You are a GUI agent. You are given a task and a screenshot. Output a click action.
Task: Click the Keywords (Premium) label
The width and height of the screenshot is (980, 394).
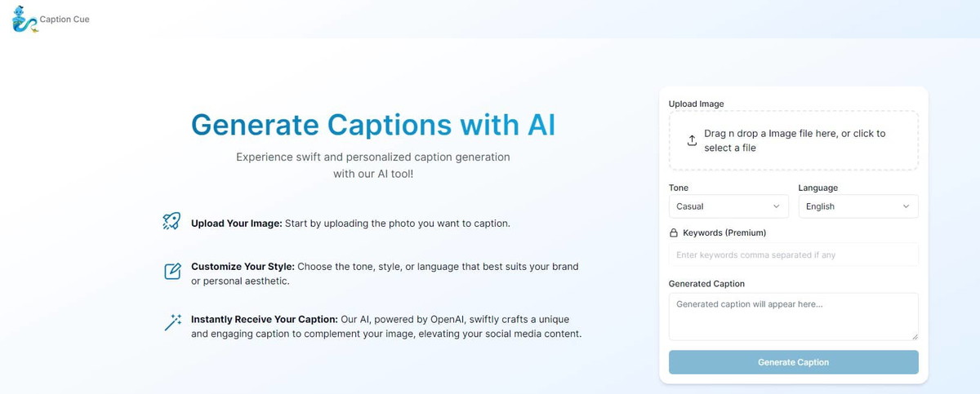pos(724,232)
